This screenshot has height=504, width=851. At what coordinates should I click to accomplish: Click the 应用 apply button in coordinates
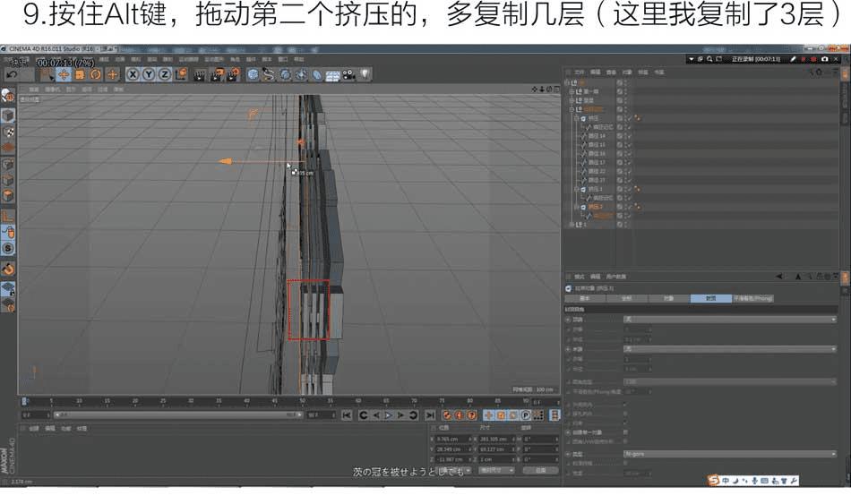pos(540,470)
